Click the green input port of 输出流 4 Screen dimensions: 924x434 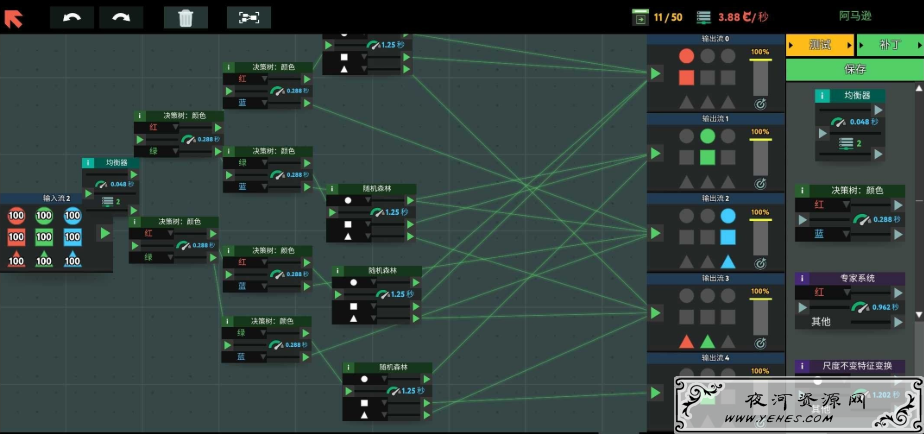click(x=655, y=392)
